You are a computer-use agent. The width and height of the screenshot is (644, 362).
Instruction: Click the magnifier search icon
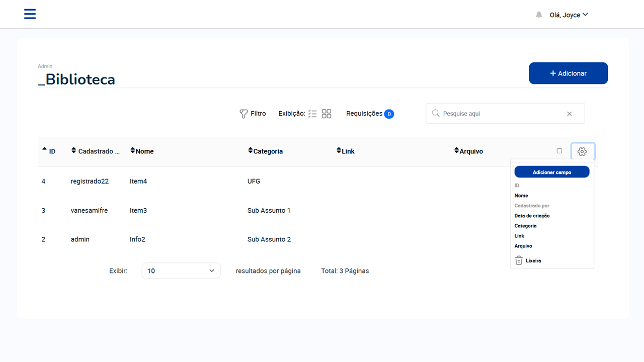[x=436, y=114]
